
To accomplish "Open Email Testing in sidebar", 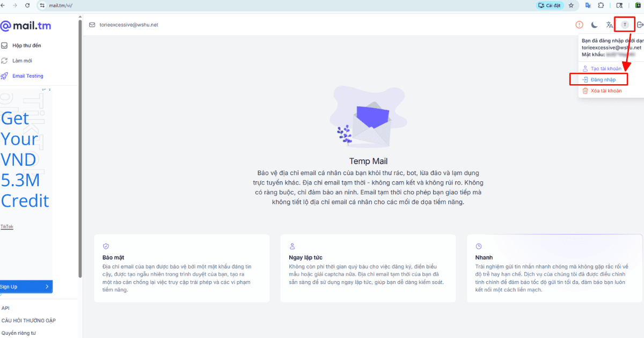I will pos(28,76).
